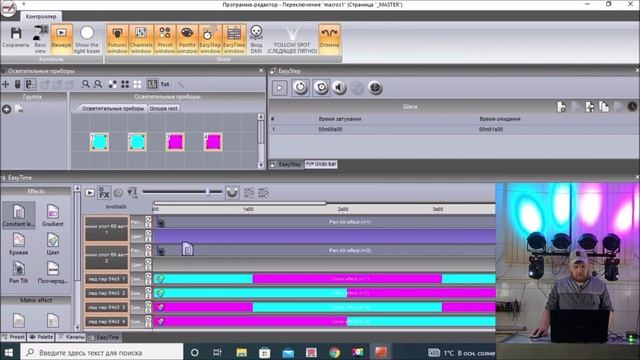Select the Constant level effect
640x360 pixels.
click(18, 216)
